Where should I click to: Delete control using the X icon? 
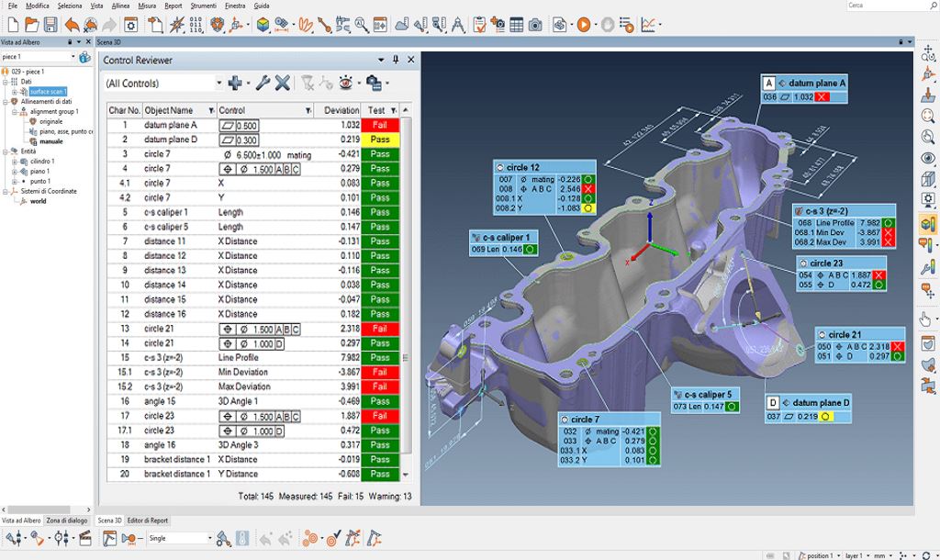pos(283,84)
